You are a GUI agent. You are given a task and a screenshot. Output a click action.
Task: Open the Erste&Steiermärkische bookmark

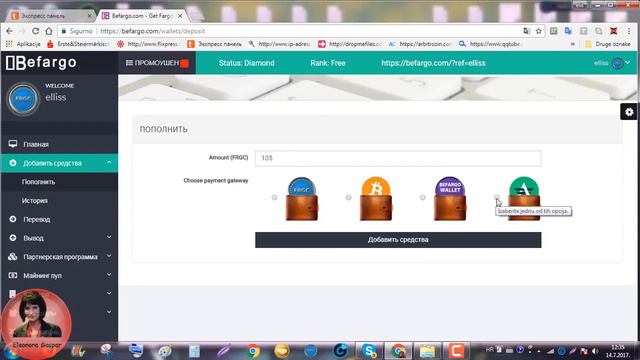pos(78,44)
